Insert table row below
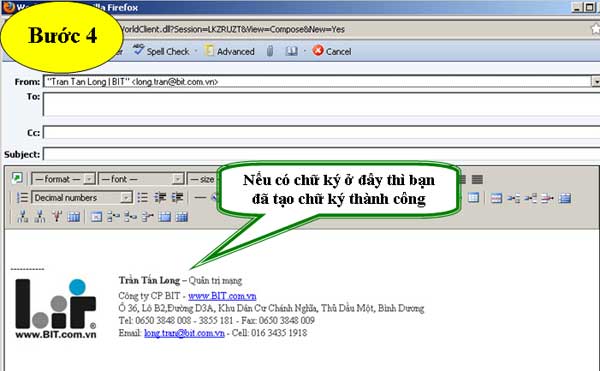Viewport: 600px width, 371px height. point(530,198)
